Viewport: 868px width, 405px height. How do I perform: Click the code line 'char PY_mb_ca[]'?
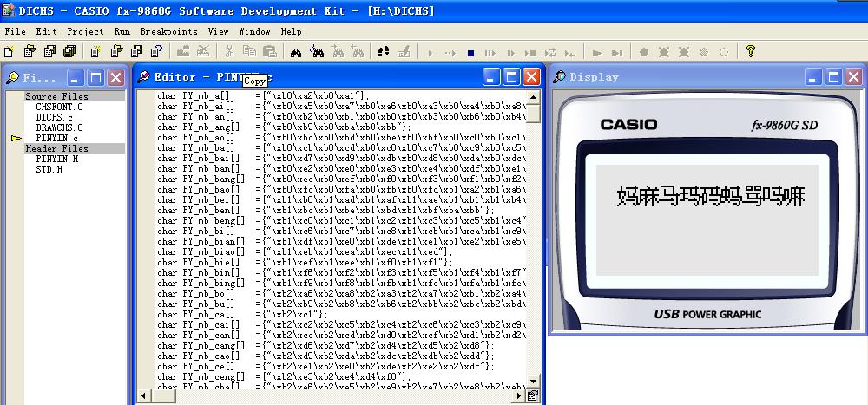pyautogui.click(x=242, y=314)
